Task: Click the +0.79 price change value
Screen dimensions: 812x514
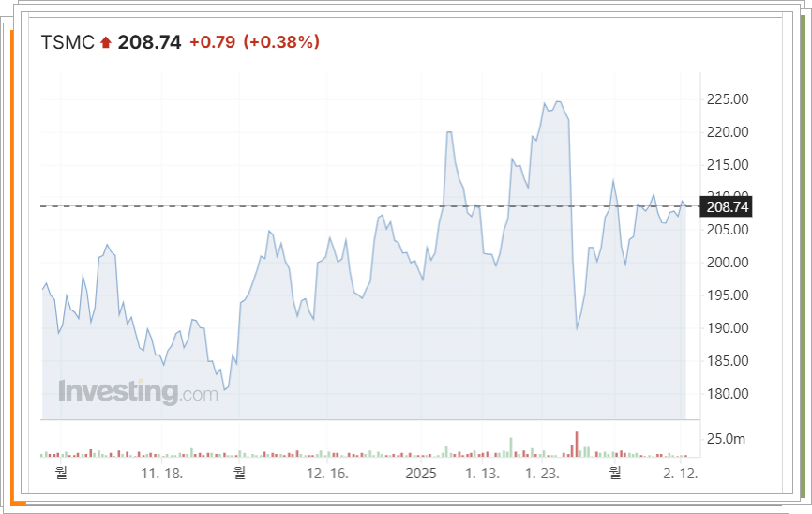Action: click(212, 42)
